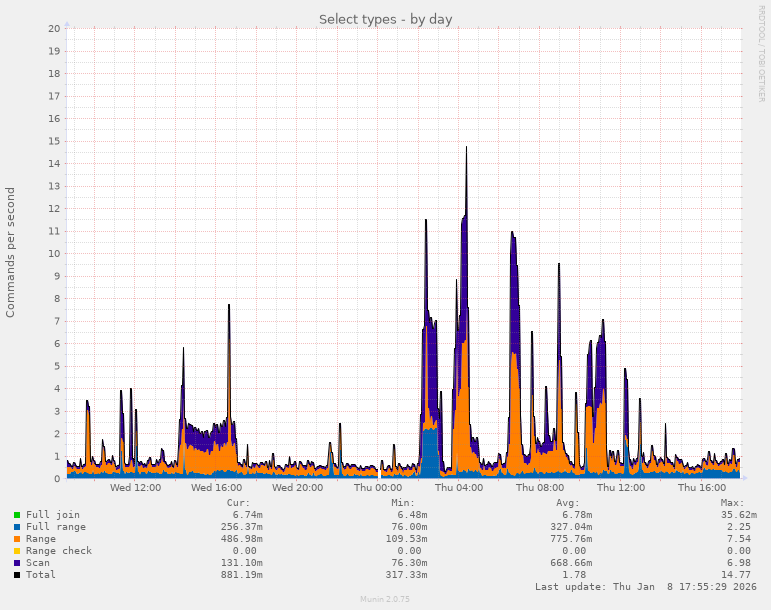Click the yellow Range check legend swatch
This screenshot has height=610, width=771.
pyautogui.click(x=17, y=551)
